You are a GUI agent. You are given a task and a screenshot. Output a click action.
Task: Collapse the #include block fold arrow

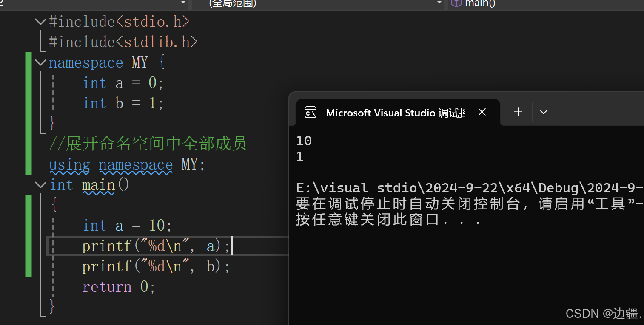40,21
